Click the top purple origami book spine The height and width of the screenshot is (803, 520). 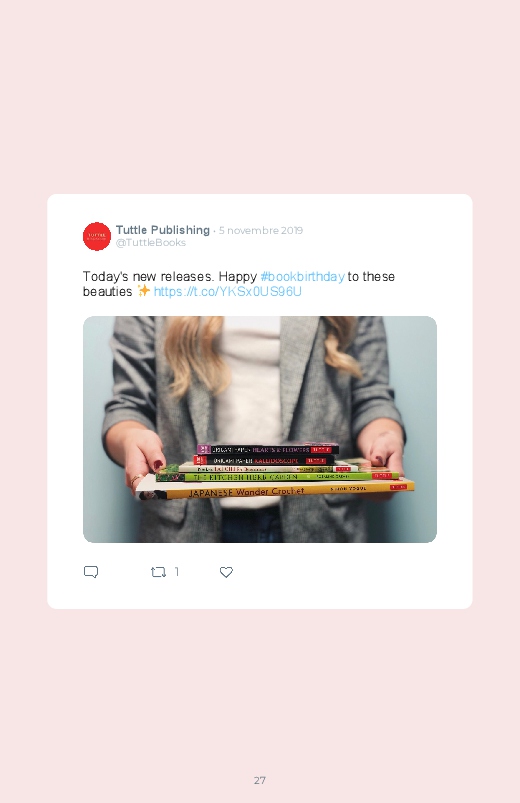(x=267, y=449)
